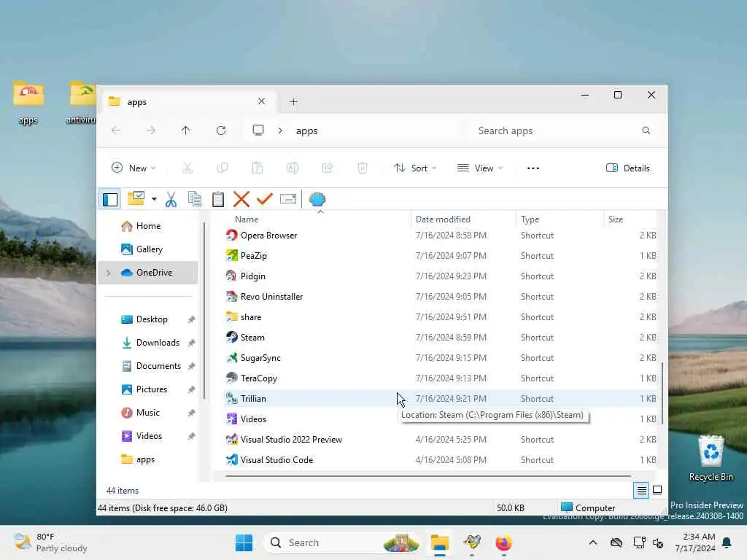
Task: Switch to details list view button
Action: pos(642,490)
